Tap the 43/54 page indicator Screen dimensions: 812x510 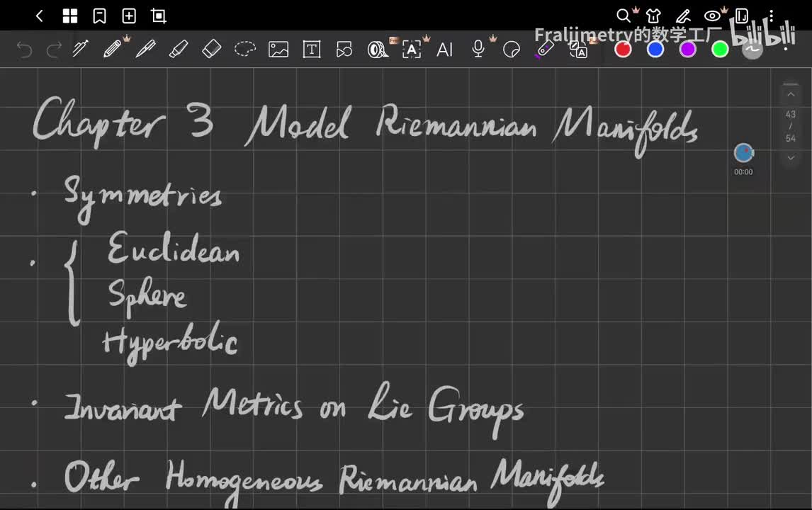tap(790, 126)
